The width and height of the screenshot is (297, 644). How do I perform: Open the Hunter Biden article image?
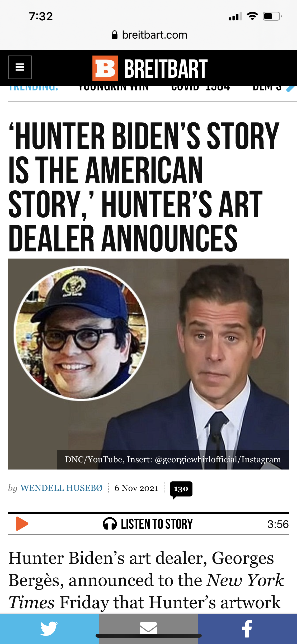(x=148, y=364)
